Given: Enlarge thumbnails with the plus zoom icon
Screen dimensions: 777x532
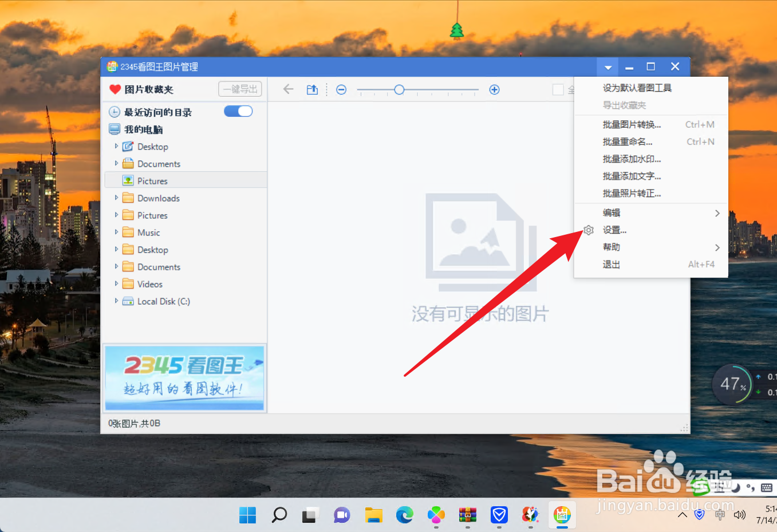Looking at the screenshot, I should tap(495, 89).
